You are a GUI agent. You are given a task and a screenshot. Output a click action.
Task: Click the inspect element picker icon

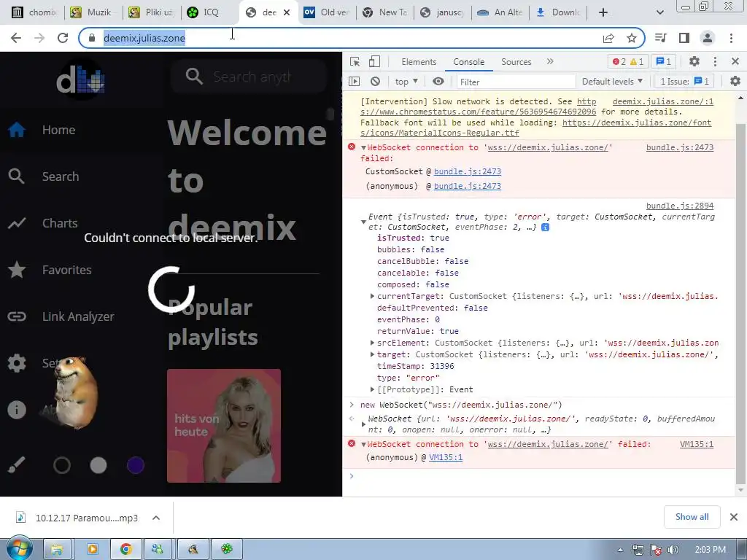click(x=355, y=61)
